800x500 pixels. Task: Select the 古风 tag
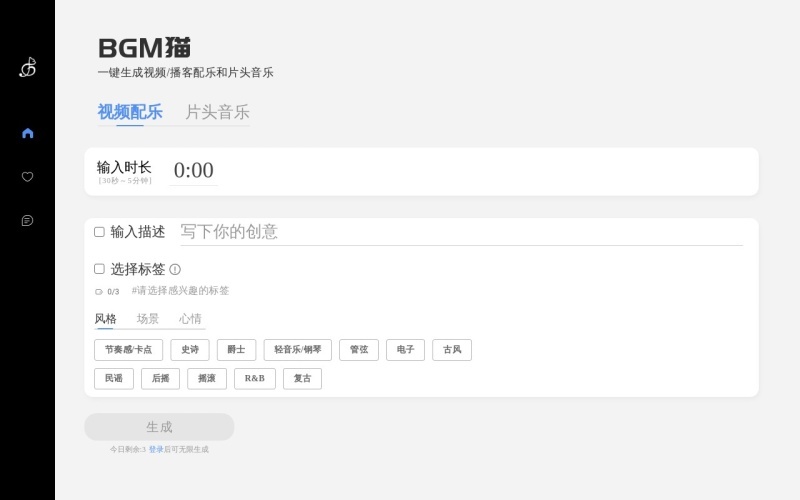point(452,350)
